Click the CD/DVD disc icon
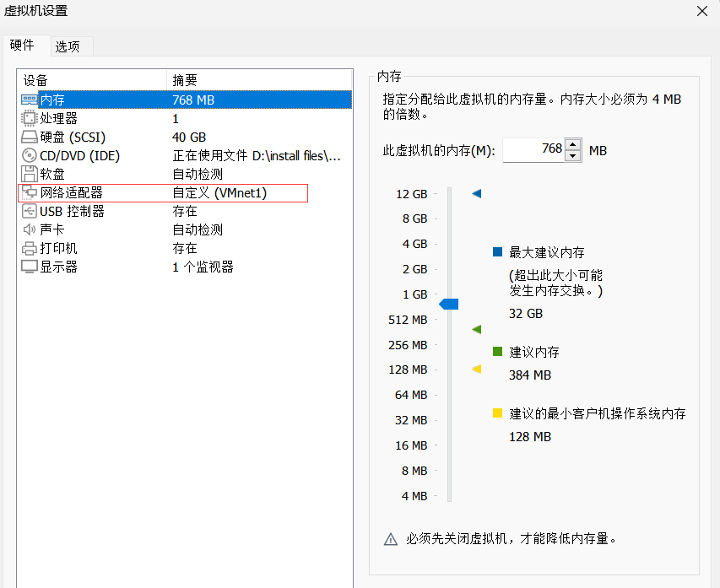720x588 pixels. (x=30, y=155)
